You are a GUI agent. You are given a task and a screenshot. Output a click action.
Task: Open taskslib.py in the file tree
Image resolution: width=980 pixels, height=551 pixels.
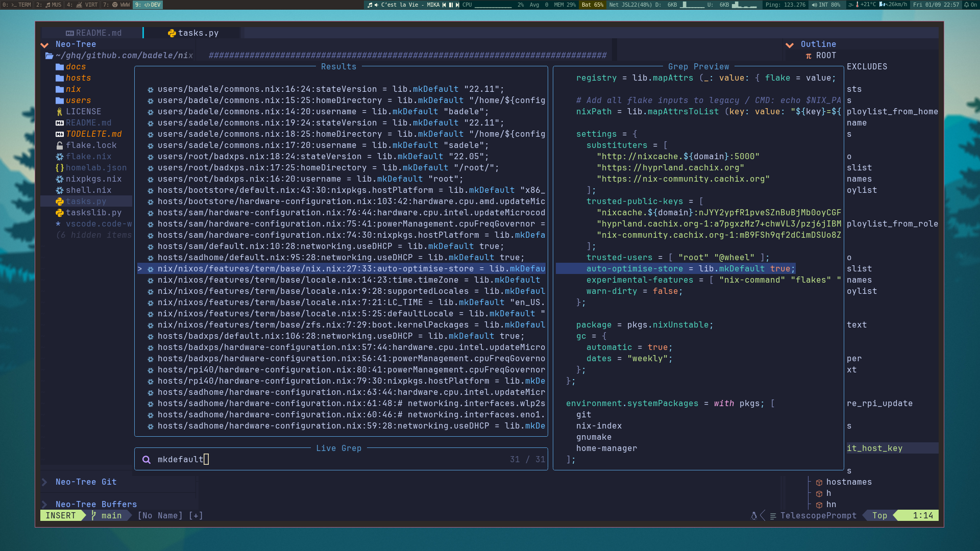click(x=93, y=213)
